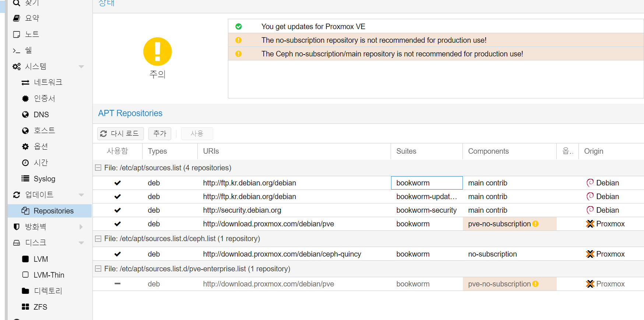
Task: Click the shield icon next to 방화벽
Action: [17, 227]
